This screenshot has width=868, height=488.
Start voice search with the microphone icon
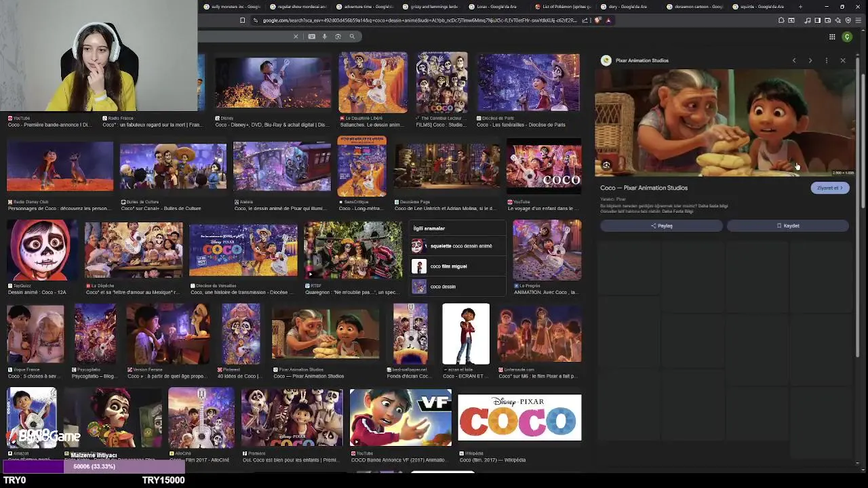click(325, 37)
